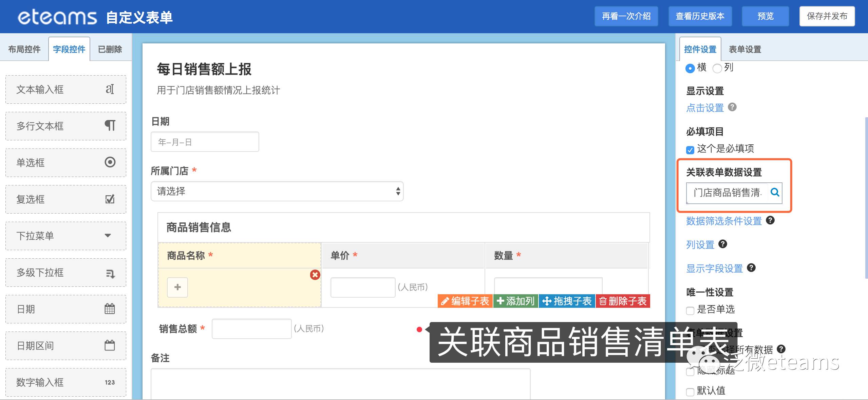Click help icon beside 显示字段设置
The image size is (868, 400).
click(x=751, y=268)
